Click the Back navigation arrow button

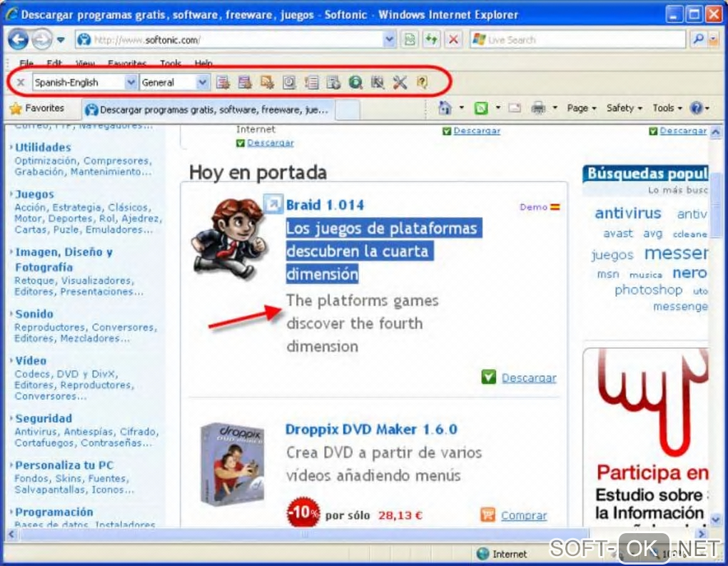[x=19, y=40]
